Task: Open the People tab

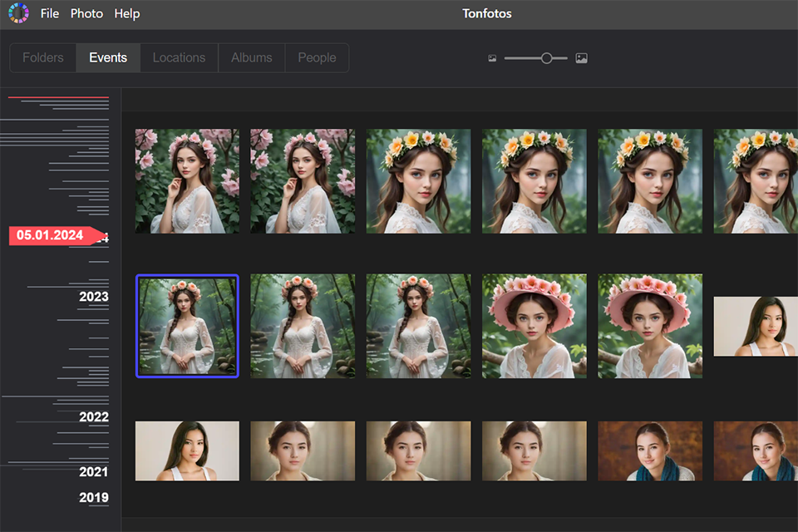Action: pyautogui.click(x=317, y=57)
